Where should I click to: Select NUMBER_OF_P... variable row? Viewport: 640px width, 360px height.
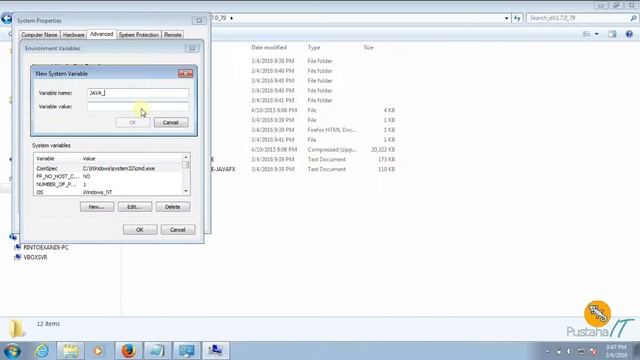pos(108,184)
